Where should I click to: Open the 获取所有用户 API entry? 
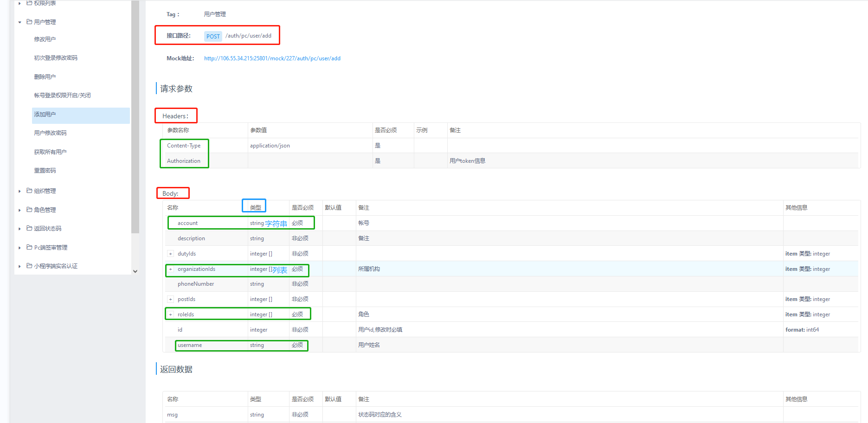(x=50, y=152)
